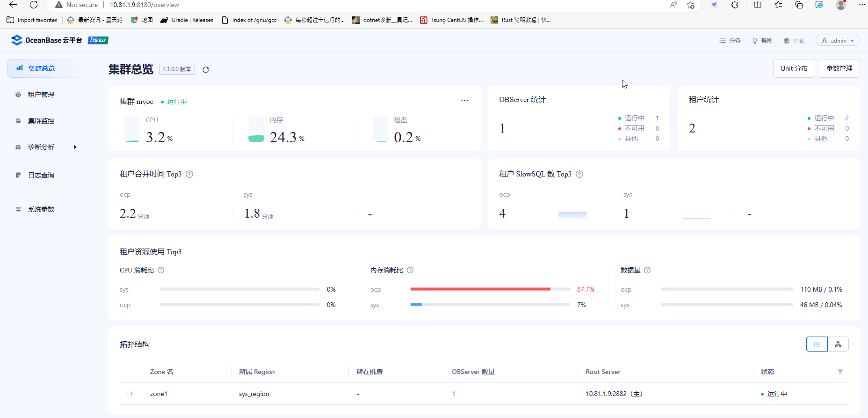
Task: Click the zone1 cell in topology table
Action: pyautogui.click(x=159, y=394)
